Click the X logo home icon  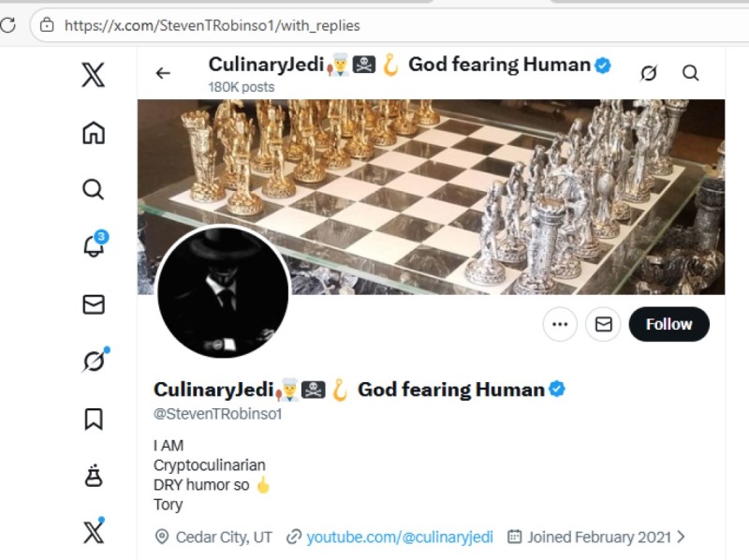93,74
